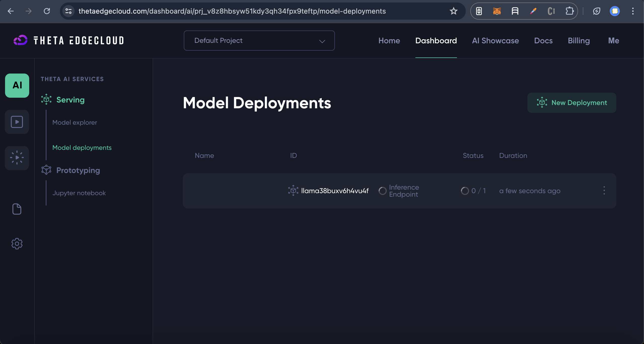Collapse the Serving section
The height and width of the screenshot is (344, 644).
pyautogui.click(x=70, y=100)
